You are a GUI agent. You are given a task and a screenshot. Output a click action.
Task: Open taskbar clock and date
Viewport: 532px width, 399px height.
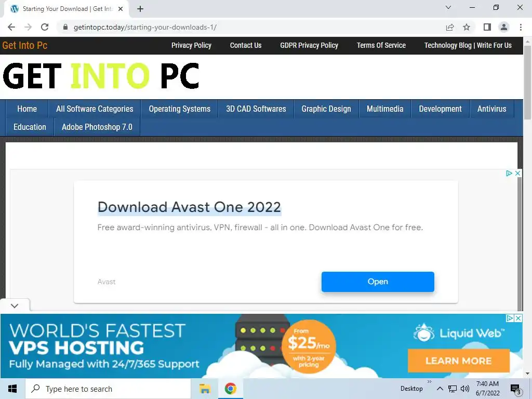coord(487,389)
